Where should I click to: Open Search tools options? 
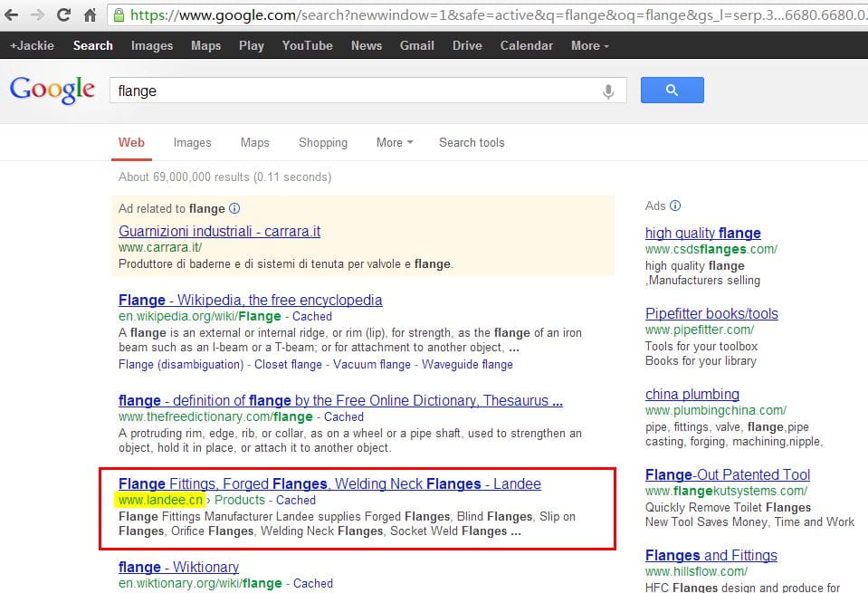(x=472, y=142)
